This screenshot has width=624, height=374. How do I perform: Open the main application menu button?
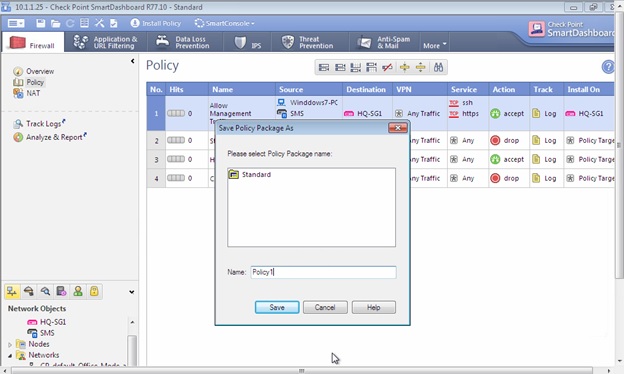pyautogui.click(x=16, y=23)
